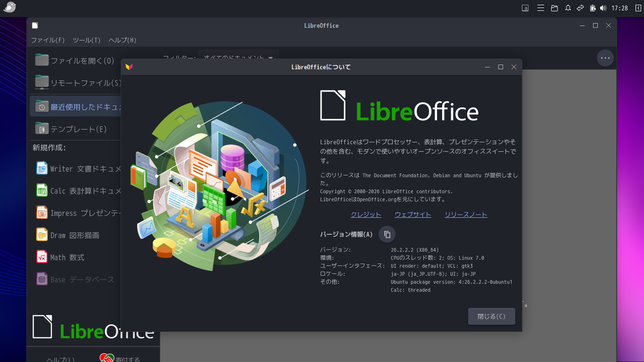Screen dimensions: 644x362
Task: Click the Draw drawing icon in Start Center
Action: 42,235
